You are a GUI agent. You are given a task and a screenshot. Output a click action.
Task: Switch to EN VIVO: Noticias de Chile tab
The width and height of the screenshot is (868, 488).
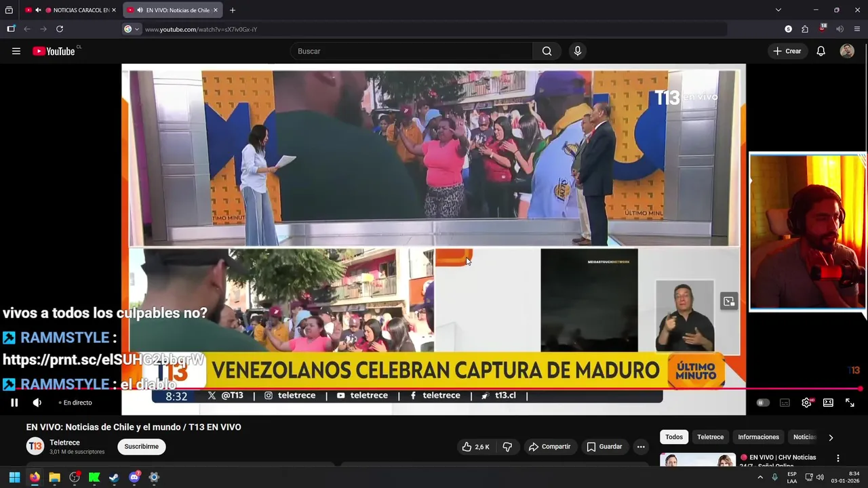173,10
